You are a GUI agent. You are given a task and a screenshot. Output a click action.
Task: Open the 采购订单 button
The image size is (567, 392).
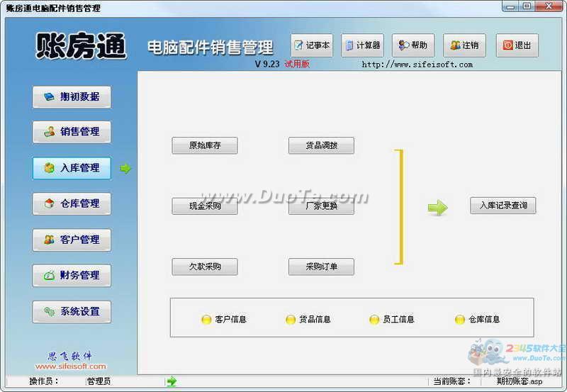[x=321, y=267]
